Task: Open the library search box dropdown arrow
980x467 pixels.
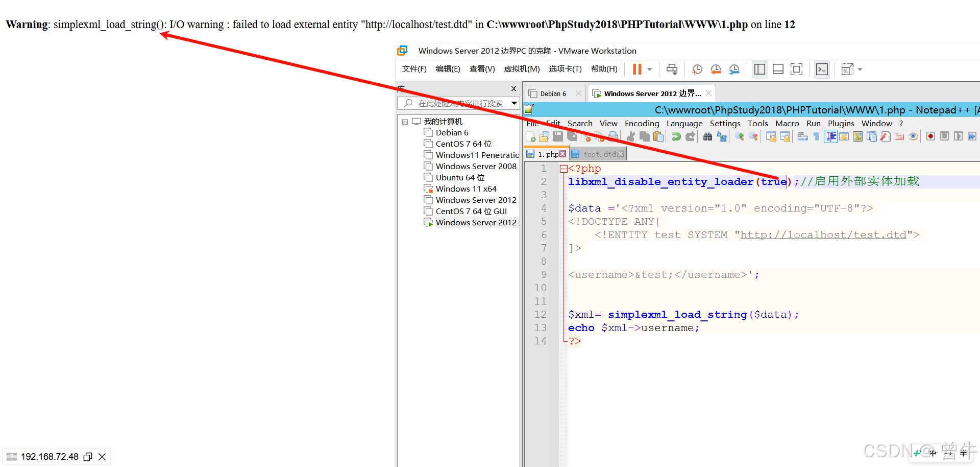Action: 514,103
